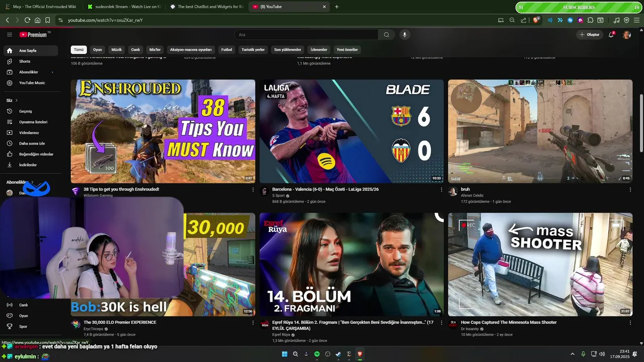Open Shorts in the sidebar
This screenshot has height=362, width=644.
coord(30,61)
